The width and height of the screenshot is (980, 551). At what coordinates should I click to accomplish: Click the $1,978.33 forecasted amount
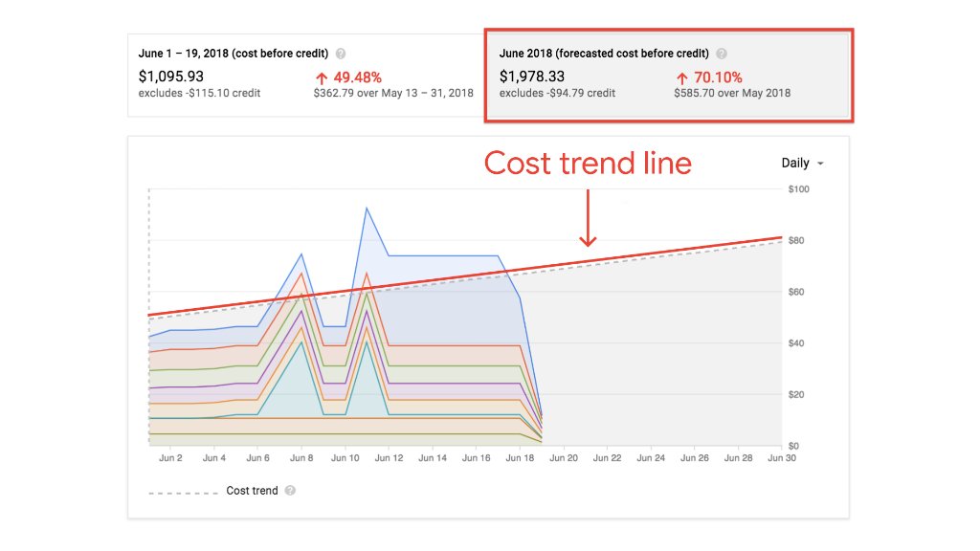(x=532, y=77)
